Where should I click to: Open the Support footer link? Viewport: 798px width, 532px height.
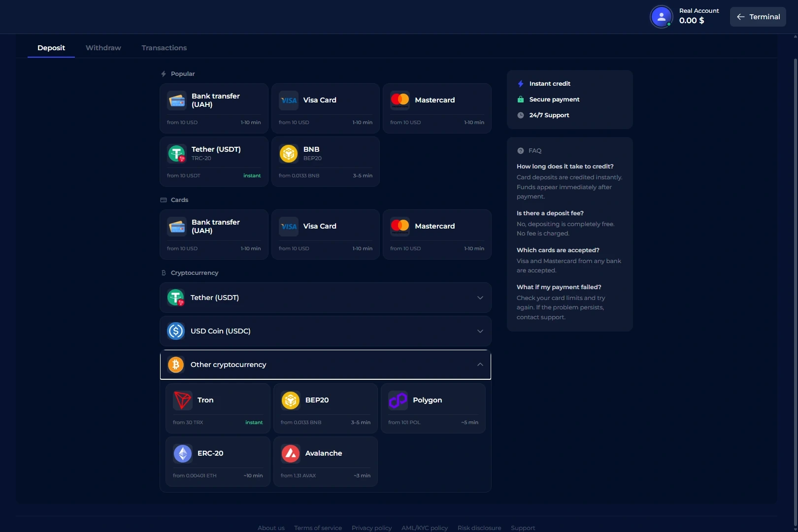coord(523,528)
